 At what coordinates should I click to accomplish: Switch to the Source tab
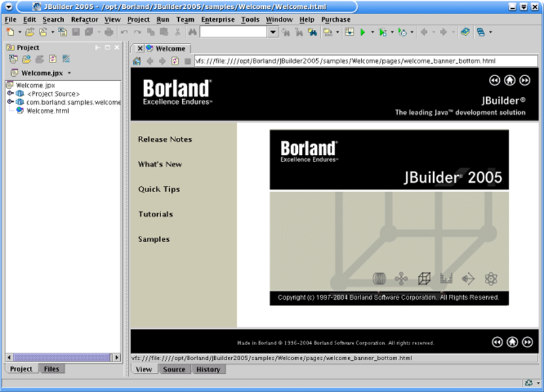point(173,370)
